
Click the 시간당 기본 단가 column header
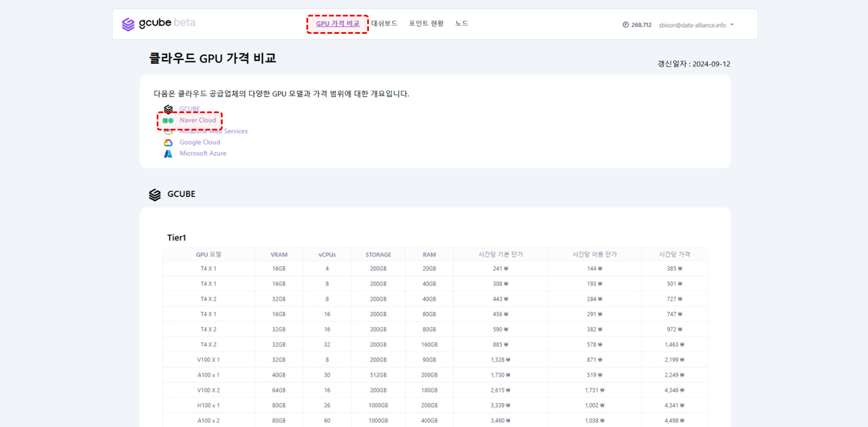click(x=501, y=254)
